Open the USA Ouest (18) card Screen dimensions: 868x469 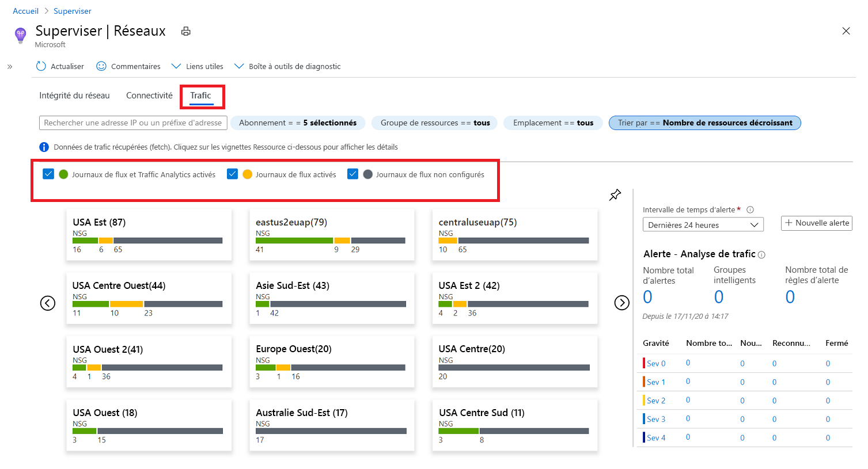click(149, 425)
